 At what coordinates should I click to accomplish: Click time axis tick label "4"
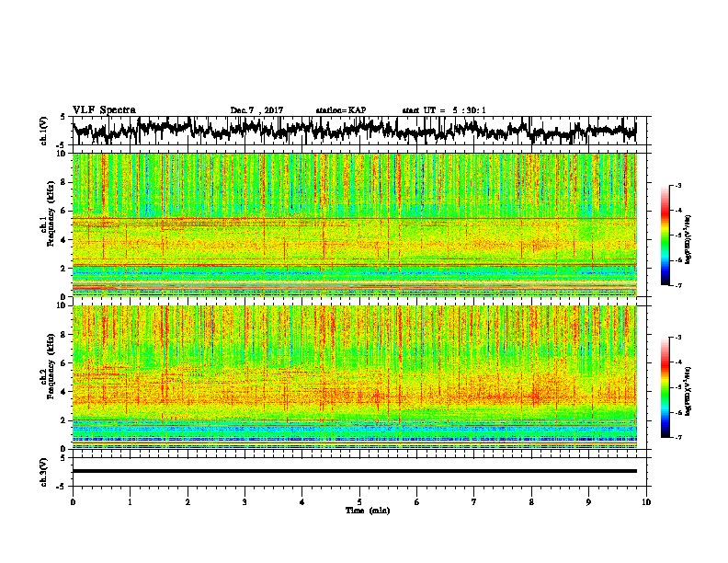[x=302, y=502]
